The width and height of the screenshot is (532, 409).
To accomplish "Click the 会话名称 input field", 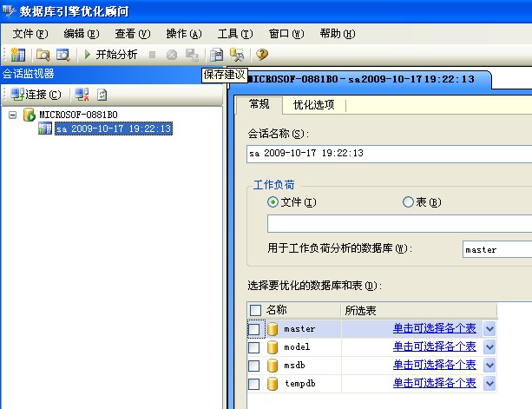I will (389, 154).
